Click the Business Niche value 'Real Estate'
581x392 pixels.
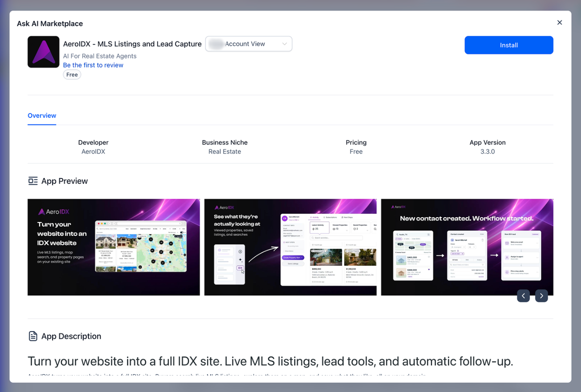[x=225, y=152]
